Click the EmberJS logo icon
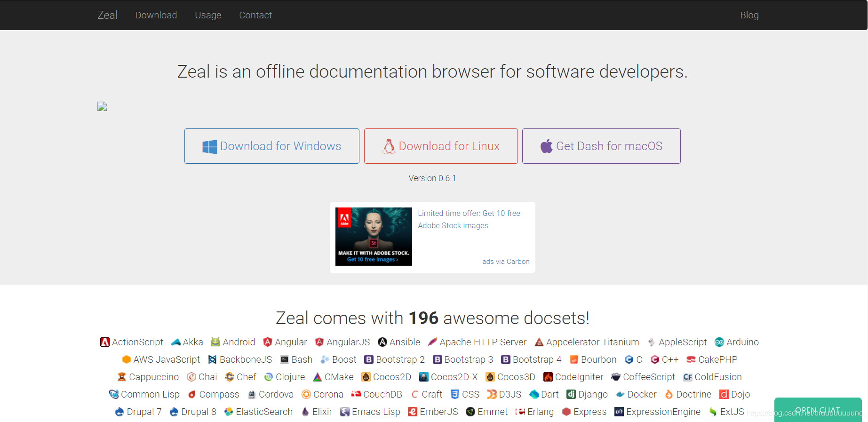Image resolution: width=868 pixels, height=422 pixels. [x=413, y=412]
